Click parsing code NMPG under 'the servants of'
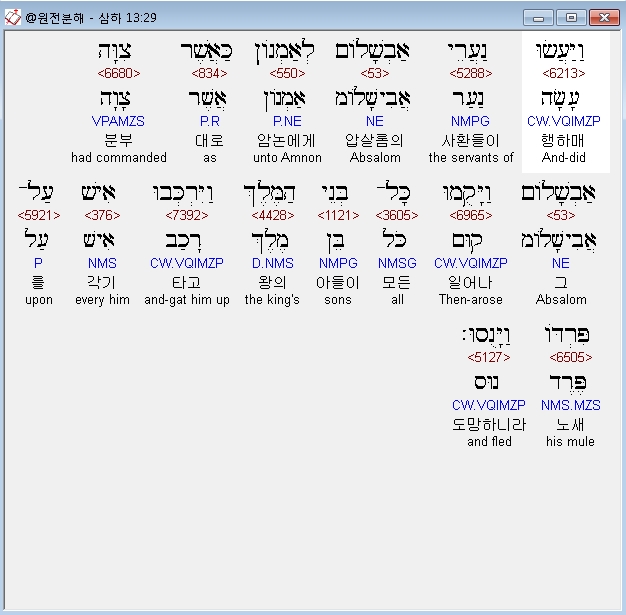The width and height of the screenshot is (626, 615). [470, 121]
